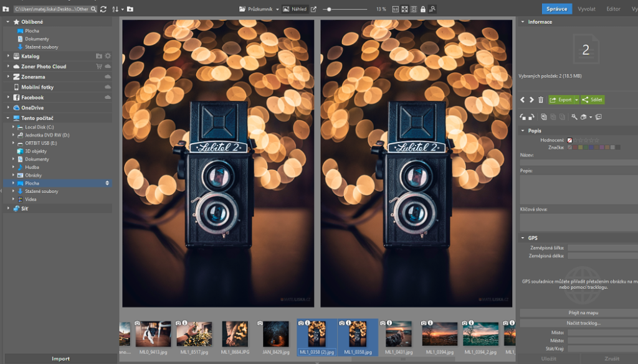Click the Klíčová slova keywords field
This screenshot has height=364, width=638.
[x=579, y=222]
